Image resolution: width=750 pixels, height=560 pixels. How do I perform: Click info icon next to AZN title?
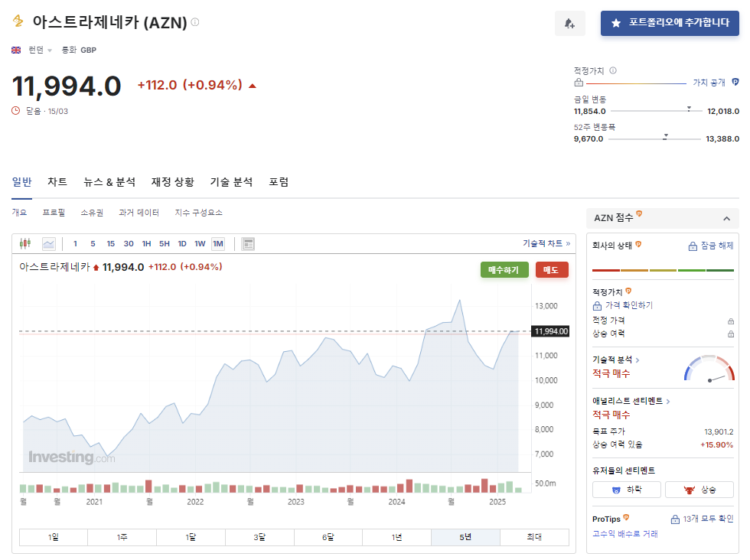195,22
